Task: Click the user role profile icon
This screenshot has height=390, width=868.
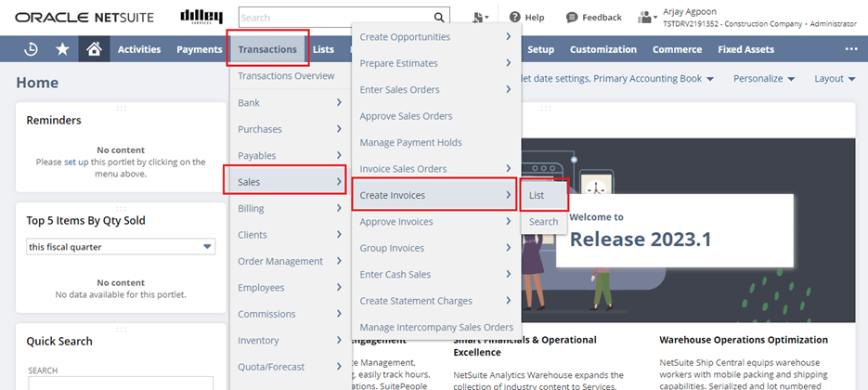Action: [x=647, y=18]
